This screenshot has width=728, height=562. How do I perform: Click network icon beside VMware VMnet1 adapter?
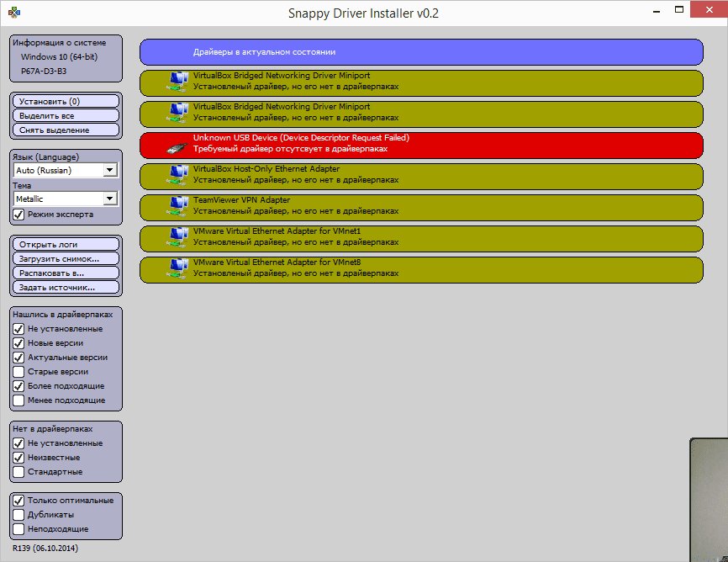click(x=178, y=237)
